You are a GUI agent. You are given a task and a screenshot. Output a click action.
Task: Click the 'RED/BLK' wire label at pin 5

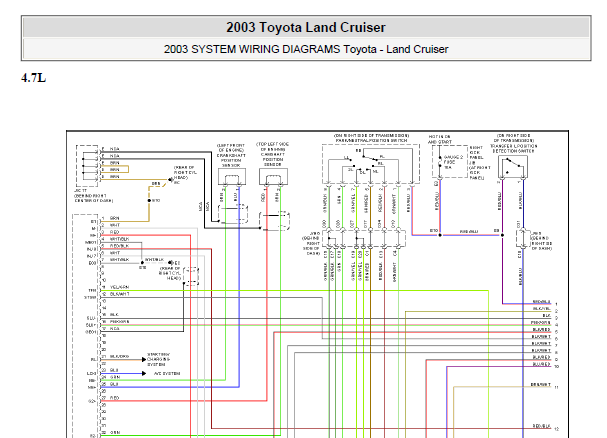[120, 246]
